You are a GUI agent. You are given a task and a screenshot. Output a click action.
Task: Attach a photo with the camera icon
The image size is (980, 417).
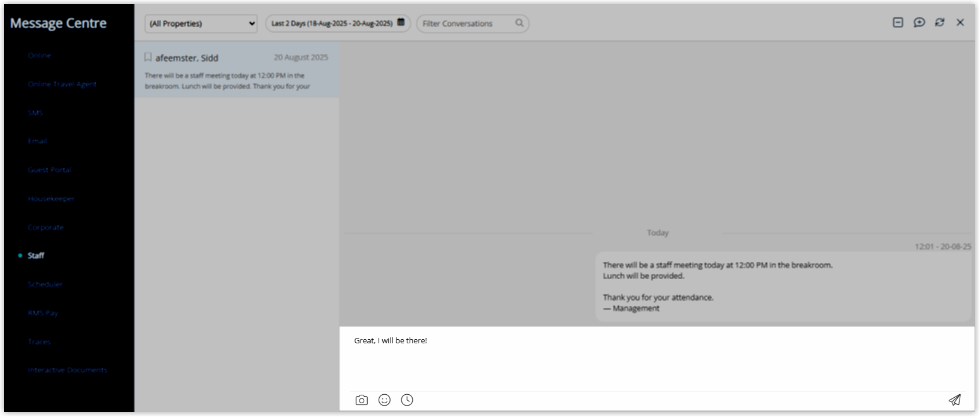tap(361, 400)
